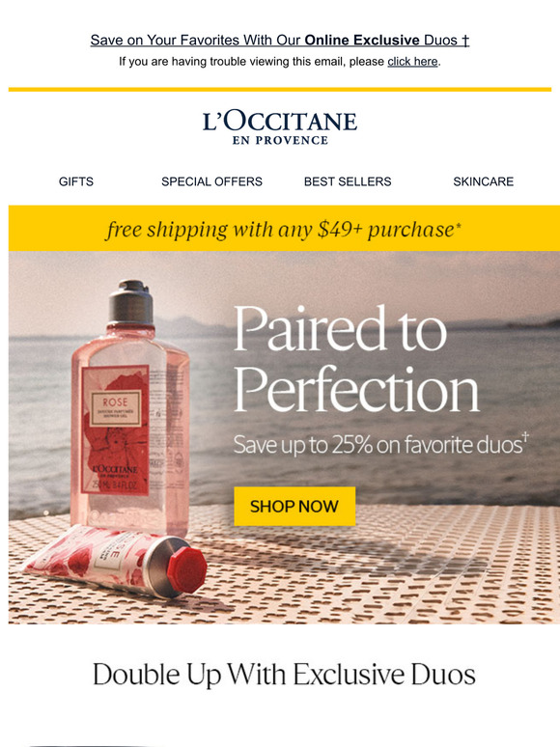Open the L'OCCITANE wordmark logo
560x747 pixels.
click(280, 122)
